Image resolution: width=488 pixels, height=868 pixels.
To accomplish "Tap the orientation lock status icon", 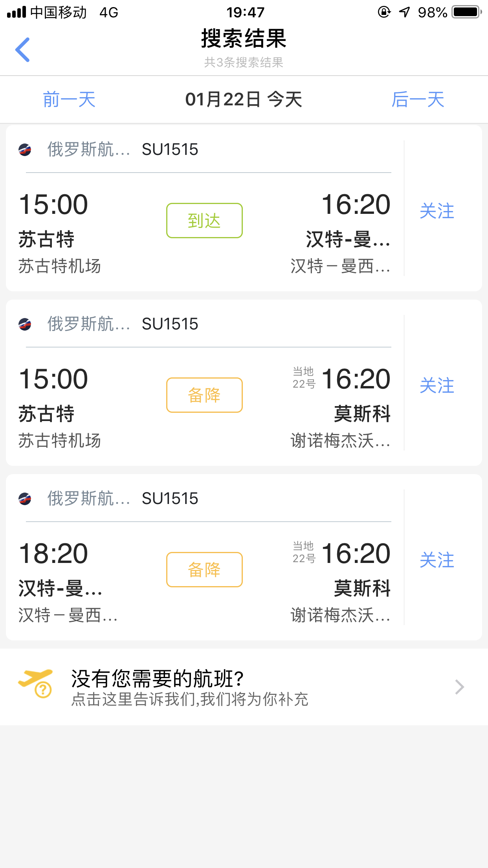I will [x=384, y=12].
